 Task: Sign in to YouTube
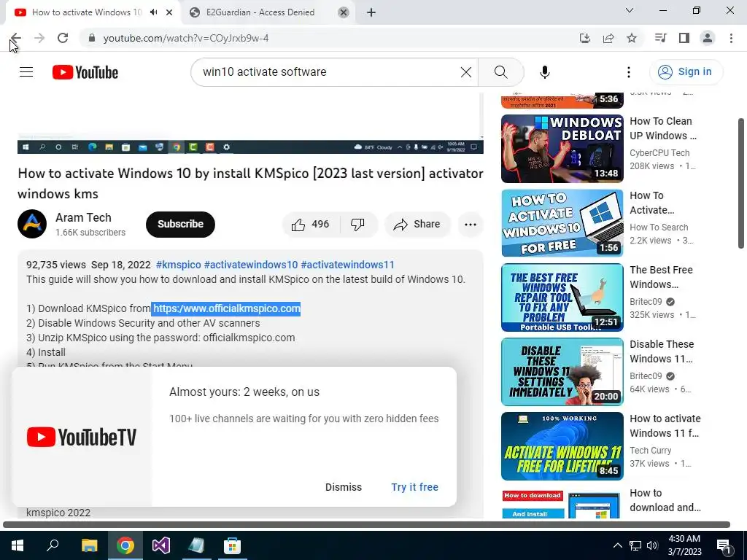pyautogui.click(x=686, y=72)
